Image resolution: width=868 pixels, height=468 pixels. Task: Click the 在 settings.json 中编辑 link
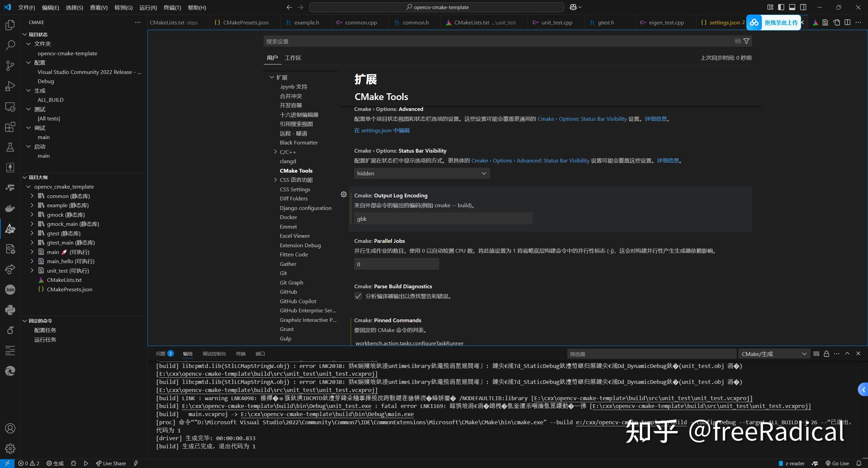click(x=381, y=130)
